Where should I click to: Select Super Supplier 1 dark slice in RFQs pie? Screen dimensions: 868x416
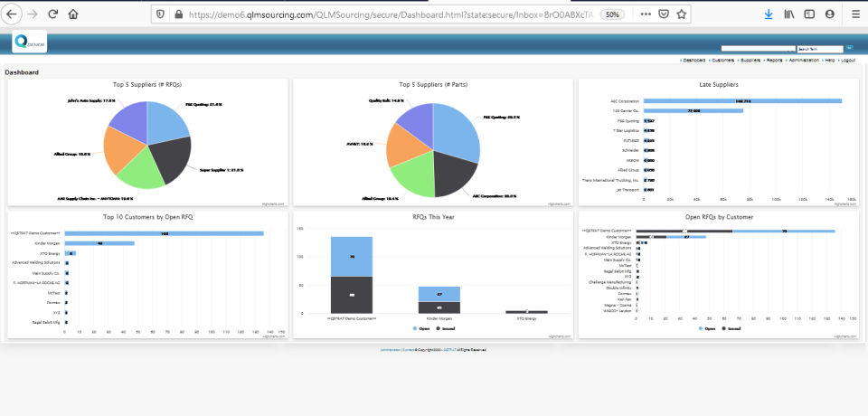click(171, 158)
